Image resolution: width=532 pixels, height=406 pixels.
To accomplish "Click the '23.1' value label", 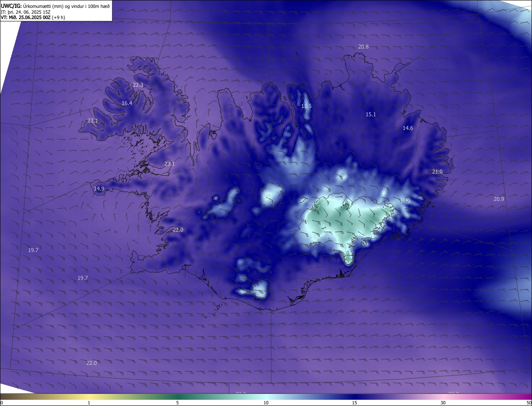I will pyautogui.click(x=170, y=164).
